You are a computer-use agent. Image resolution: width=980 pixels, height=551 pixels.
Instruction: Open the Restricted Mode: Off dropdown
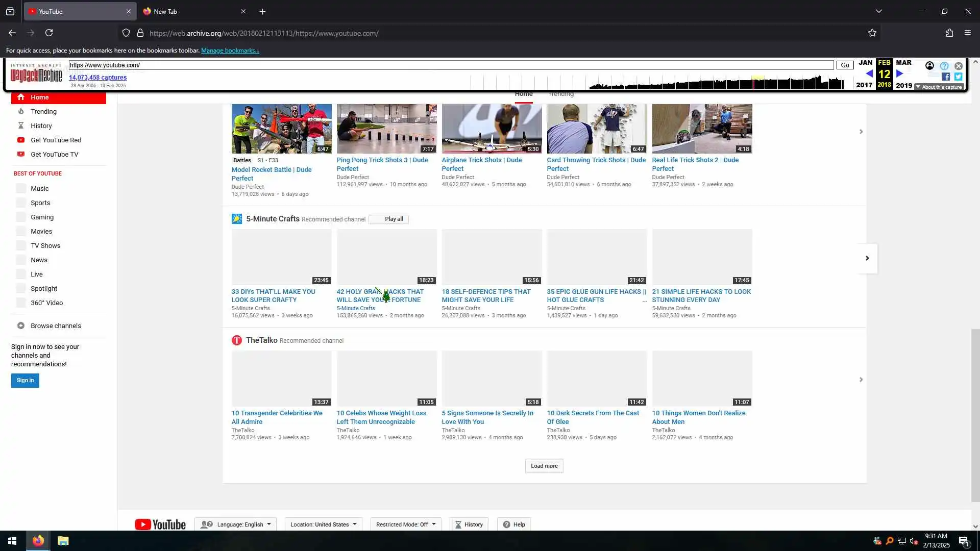405,524
